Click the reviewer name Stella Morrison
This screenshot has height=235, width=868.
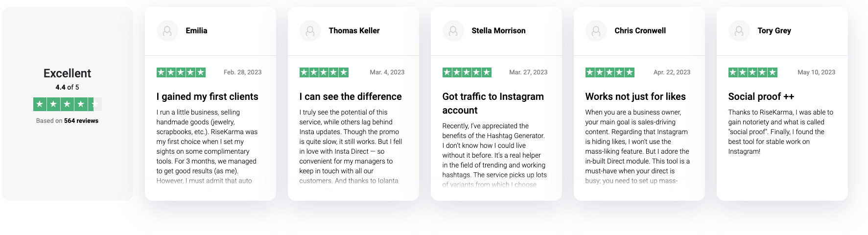point(498,31)
